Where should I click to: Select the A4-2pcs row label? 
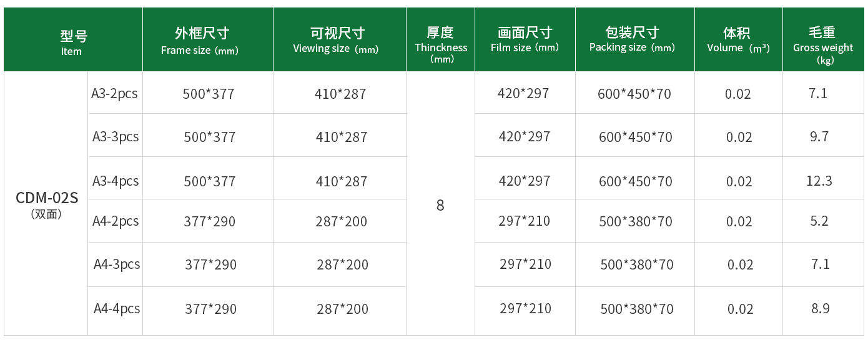point(115,221)
